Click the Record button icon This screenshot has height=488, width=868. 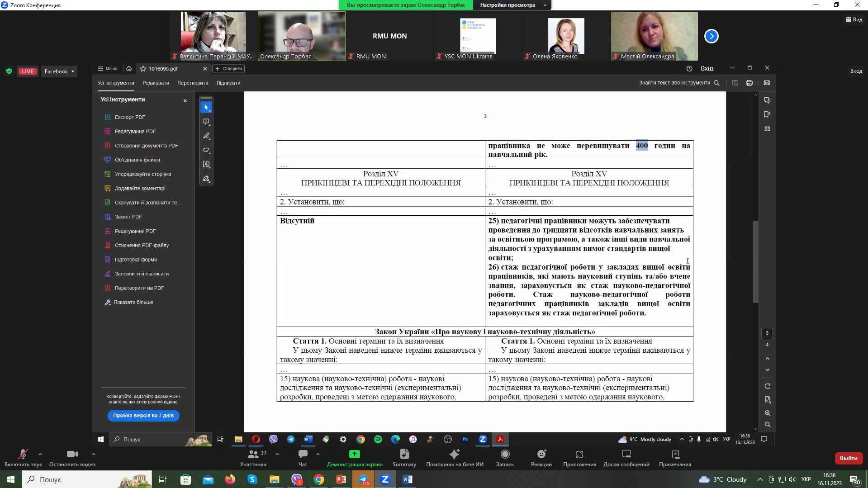(505, 455)
